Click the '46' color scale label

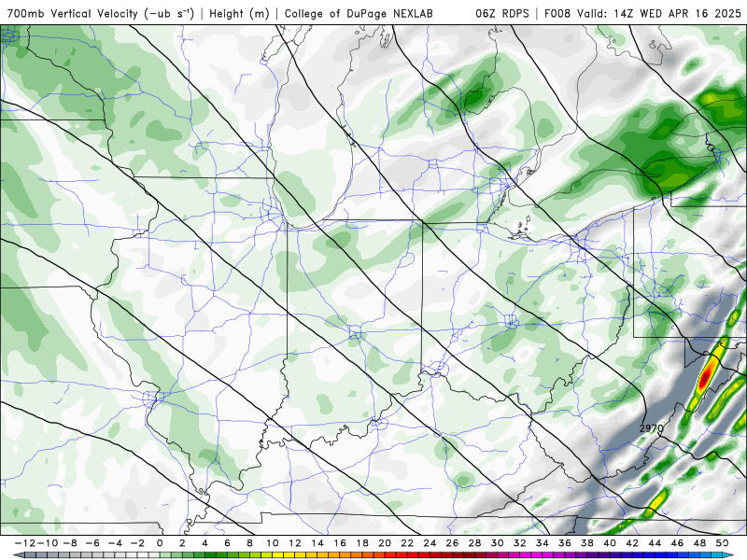[x=677, y=543]
